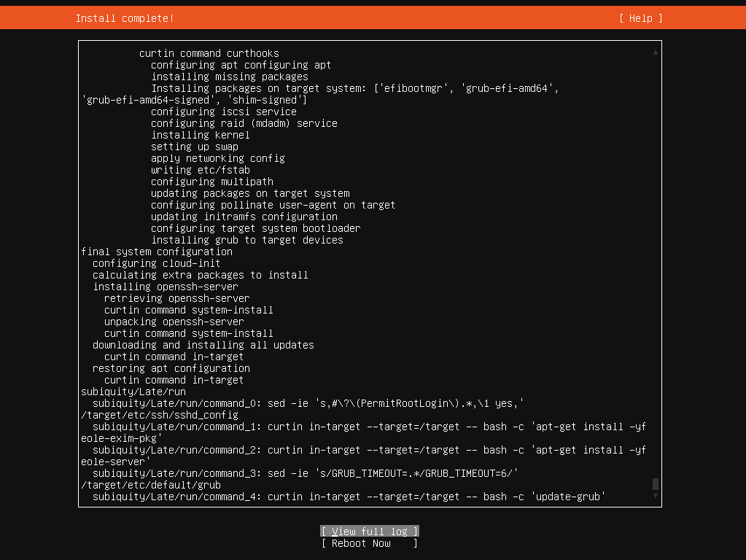Click the 'Install complete!' header title
Viewport: 746px width, 560px height.
[x=125, y=18]
